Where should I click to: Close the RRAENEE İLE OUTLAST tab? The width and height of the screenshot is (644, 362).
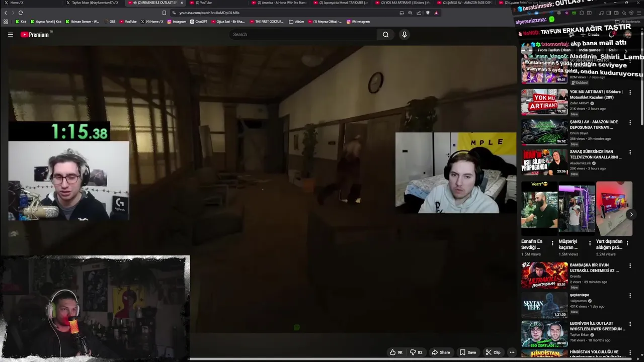182,3
